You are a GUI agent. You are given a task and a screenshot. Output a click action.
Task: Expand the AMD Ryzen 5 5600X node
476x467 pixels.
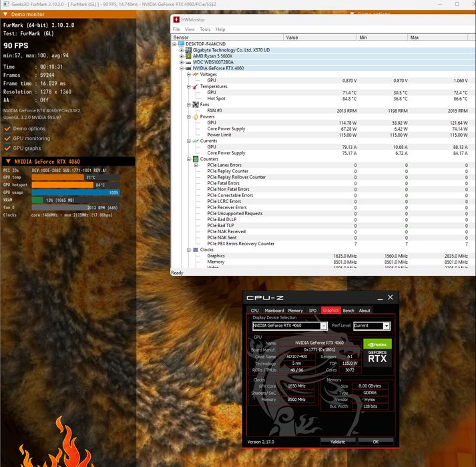181,56
